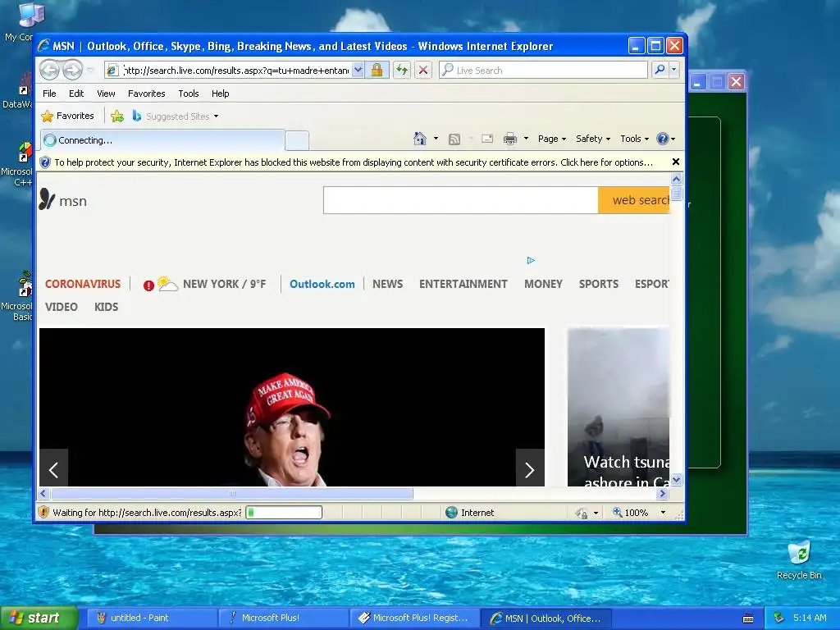Open the Safety command bar menu
Screen dimensions: 840x630
point(592,139)
